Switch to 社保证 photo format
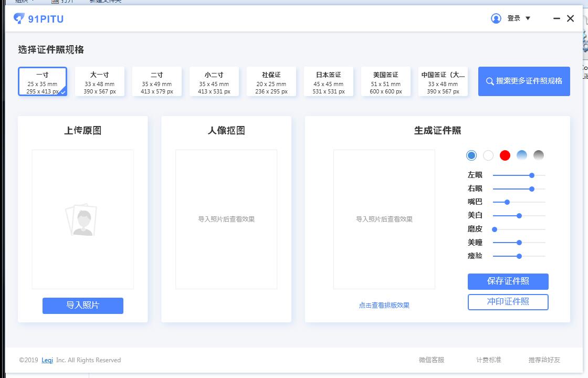 (x=271, y=82)
